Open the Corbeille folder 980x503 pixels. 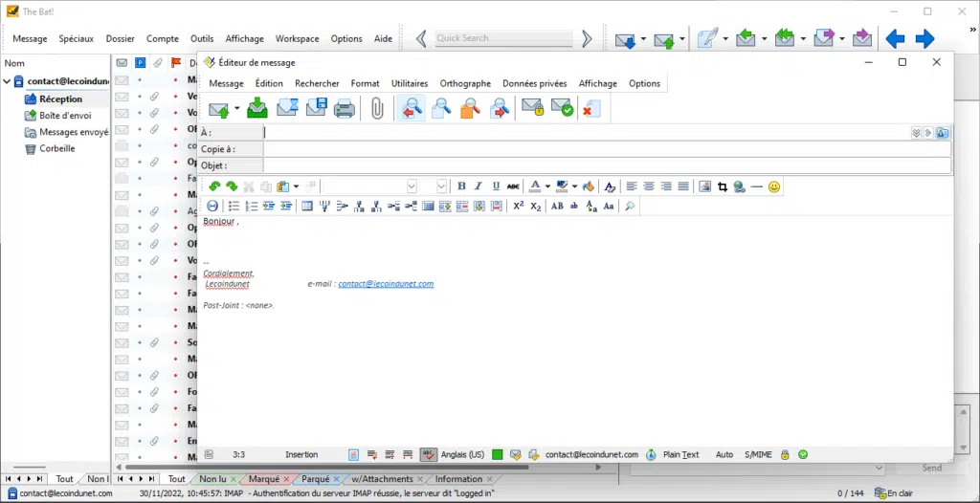point(56,149)
